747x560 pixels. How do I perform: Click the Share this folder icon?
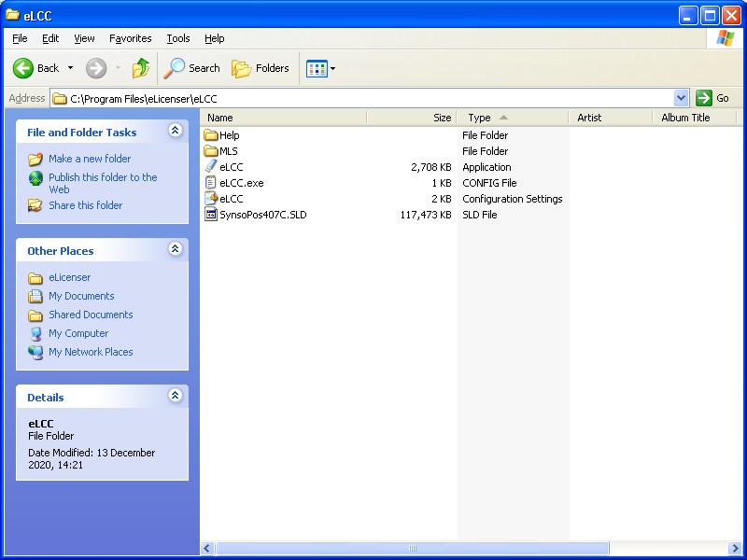click(x=35, y=205)
